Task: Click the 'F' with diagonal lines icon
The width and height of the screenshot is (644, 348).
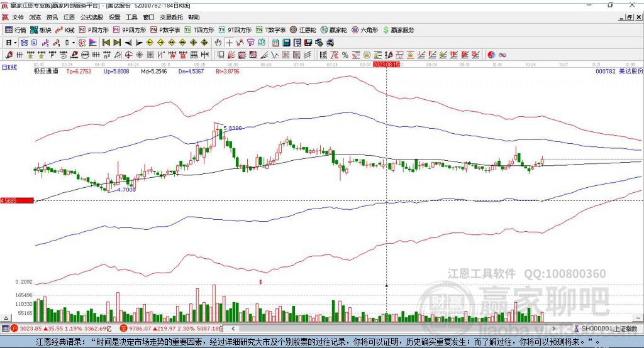Action: pos(433,55)
